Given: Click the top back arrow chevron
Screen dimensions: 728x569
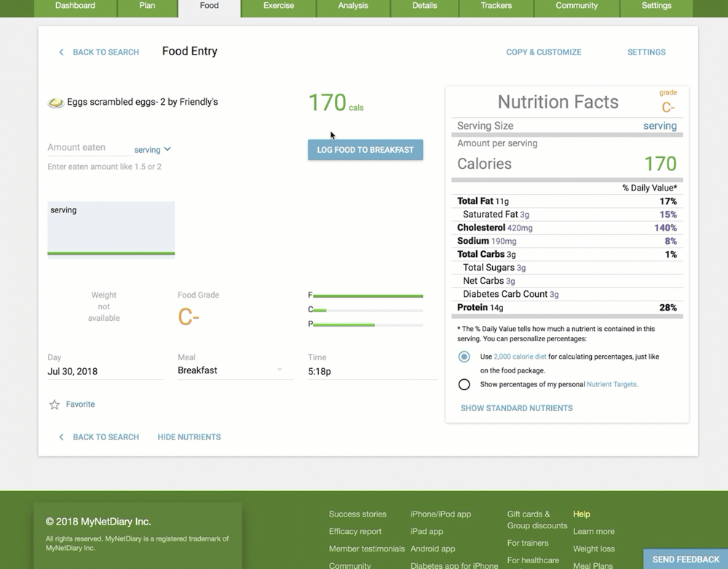Looking at the screenshot, I should coord(61,52).
